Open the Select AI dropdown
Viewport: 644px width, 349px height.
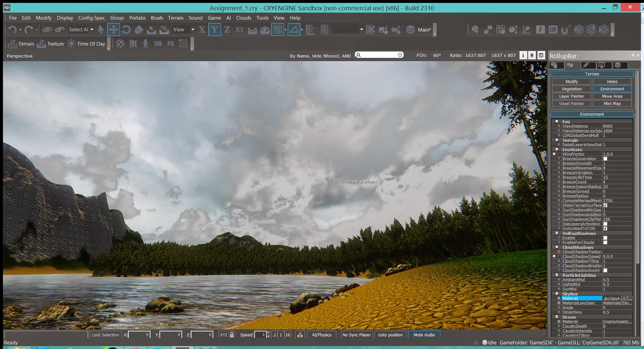tap(81, 29)
